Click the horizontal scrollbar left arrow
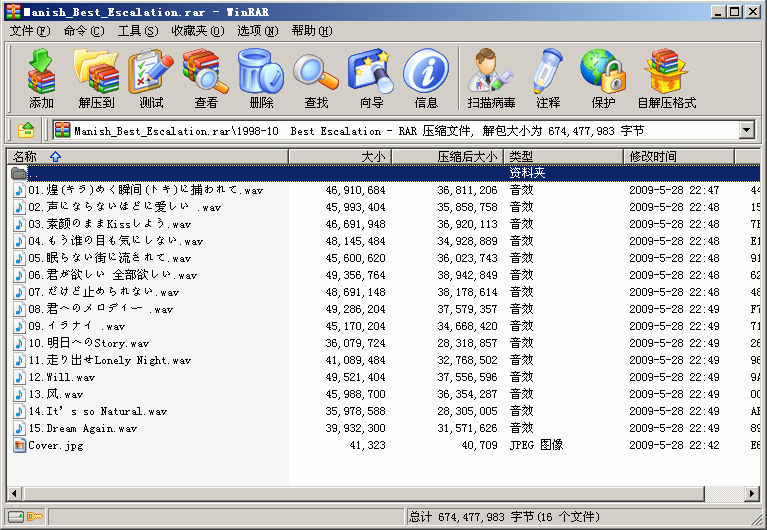The height and width of the screenshot is (530, 767). (x=15, y=493)
